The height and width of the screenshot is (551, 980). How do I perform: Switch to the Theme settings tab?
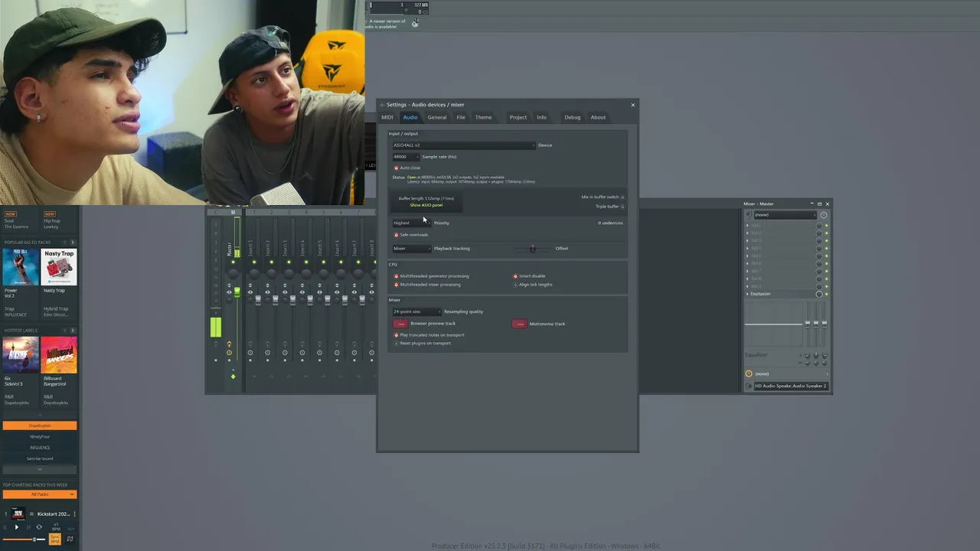[x=483, y=117]
